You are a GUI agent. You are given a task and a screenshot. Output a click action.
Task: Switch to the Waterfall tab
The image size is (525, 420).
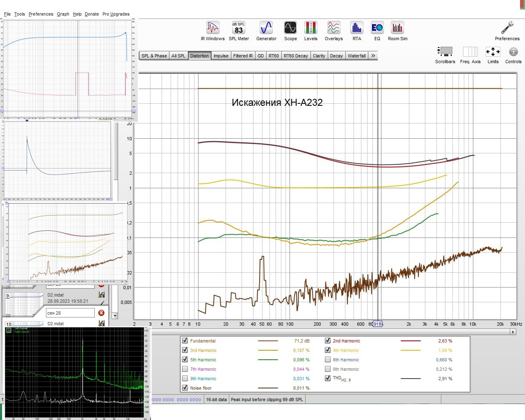click(x=356, y=56)
